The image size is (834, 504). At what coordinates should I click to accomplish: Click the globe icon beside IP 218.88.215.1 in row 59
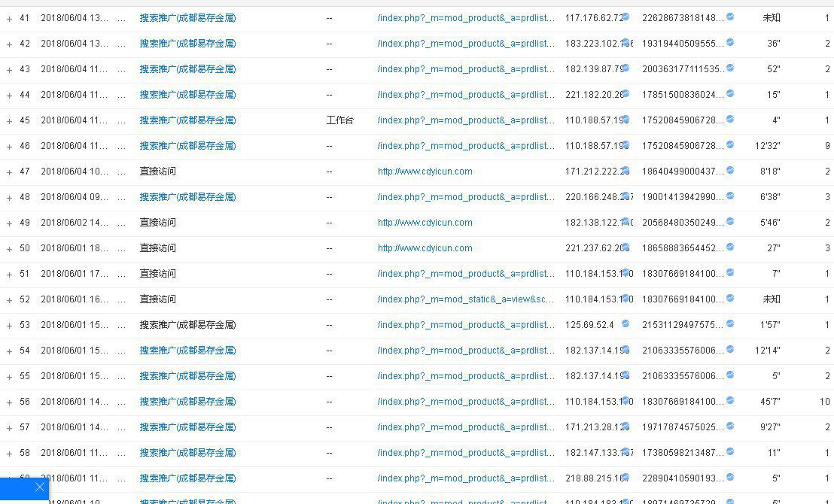click(623, 477)
